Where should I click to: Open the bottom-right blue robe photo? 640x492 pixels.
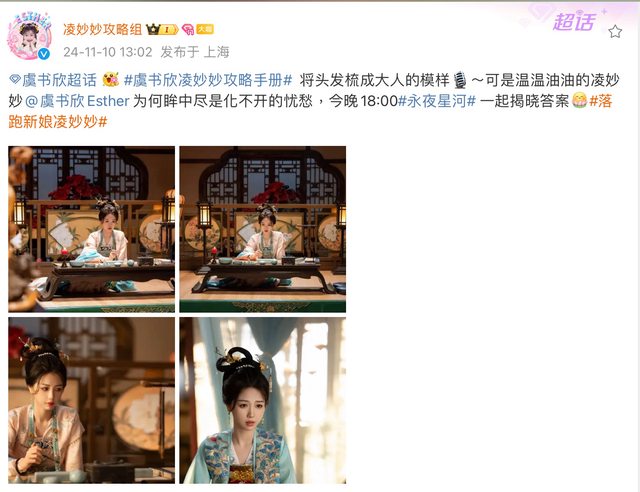(x=263, y=401)
